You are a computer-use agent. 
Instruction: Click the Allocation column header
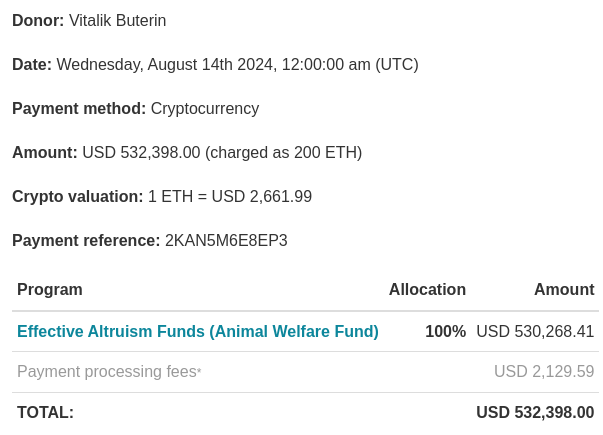coord(427,290)
